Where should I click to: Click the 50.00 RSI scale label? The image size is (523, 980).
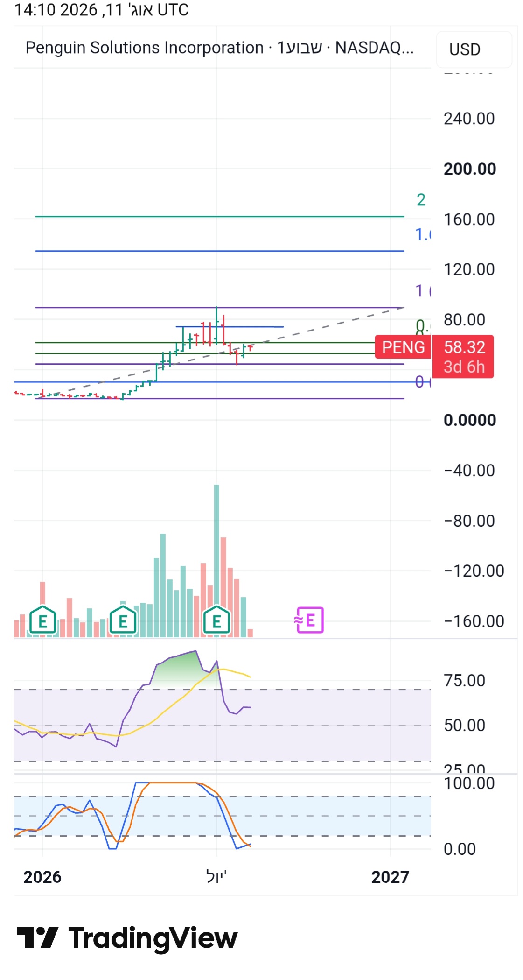(464, 726)
